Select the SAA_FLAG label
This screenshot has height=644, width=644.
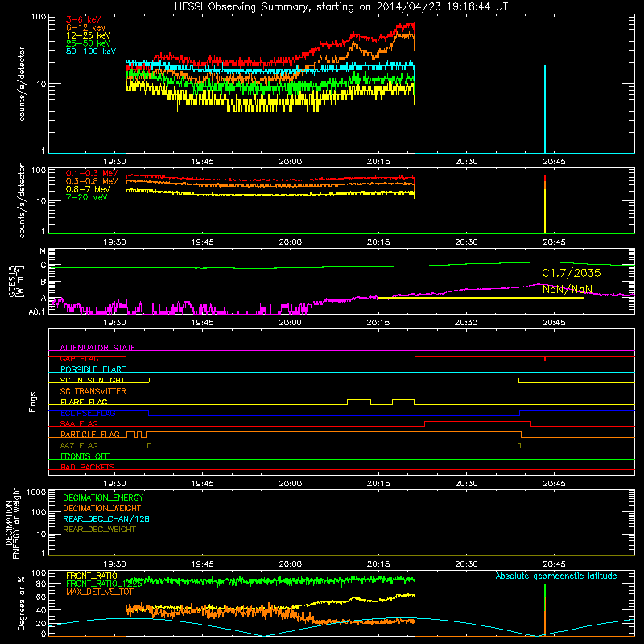(79, 423)
